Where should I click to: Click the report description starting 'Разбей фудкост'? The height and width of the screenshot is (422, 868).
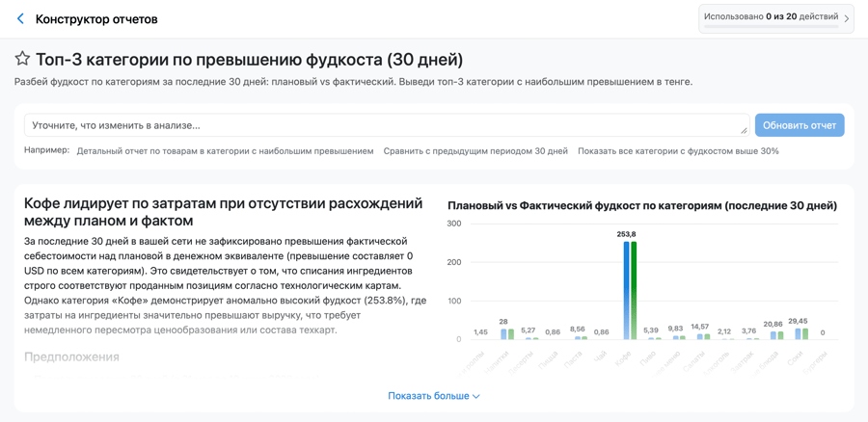353,82
